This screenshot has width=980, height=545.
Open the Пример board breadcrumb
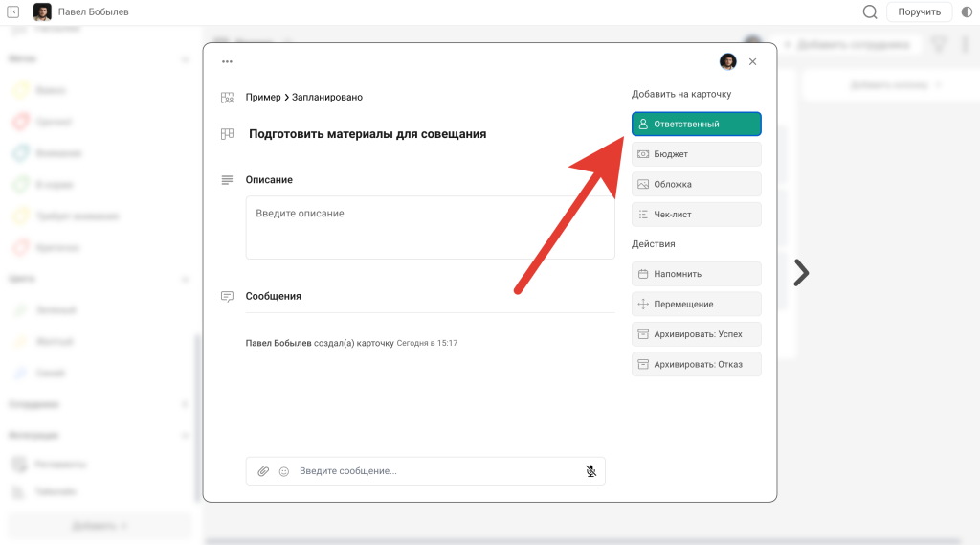pyautogui.click(x=263, y=97)
